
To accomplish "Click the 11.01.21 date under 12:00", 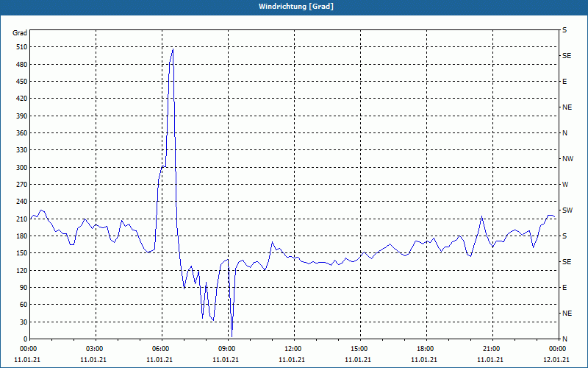I will [x=292, y=360].
